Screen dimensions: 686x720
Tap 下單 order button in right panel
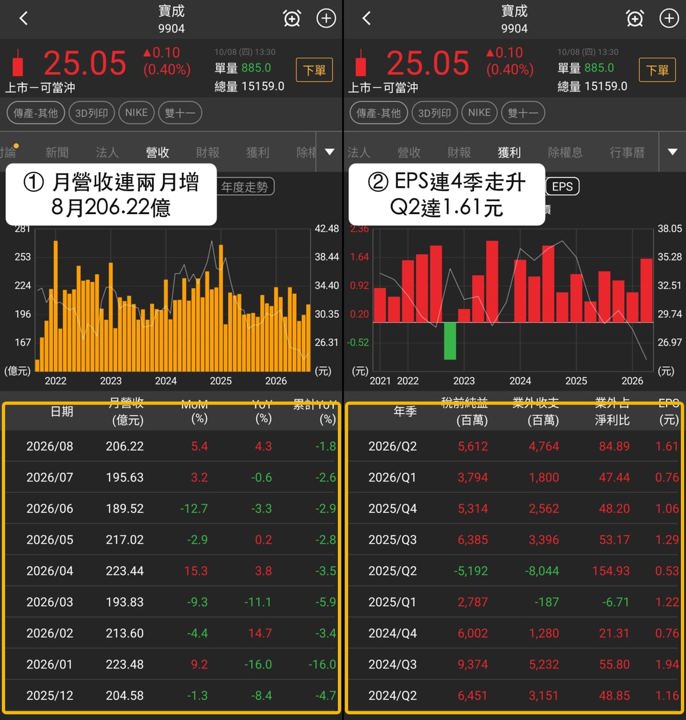pyautogui.click(x=658, y=70)
